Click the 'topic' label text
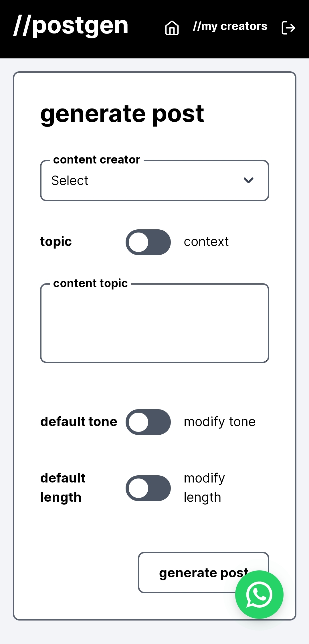The width and height of the screenshot is (309, 644). pyautogui.click(x=56, y=242)
